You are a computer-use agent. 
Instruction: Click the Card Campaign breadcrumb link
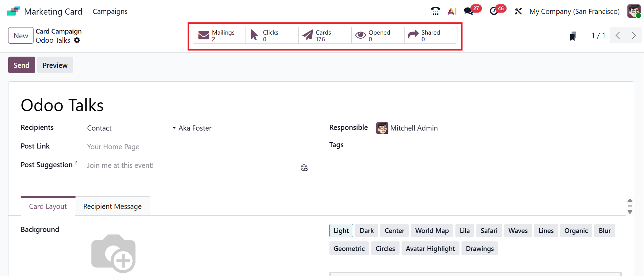click(59, 31)
